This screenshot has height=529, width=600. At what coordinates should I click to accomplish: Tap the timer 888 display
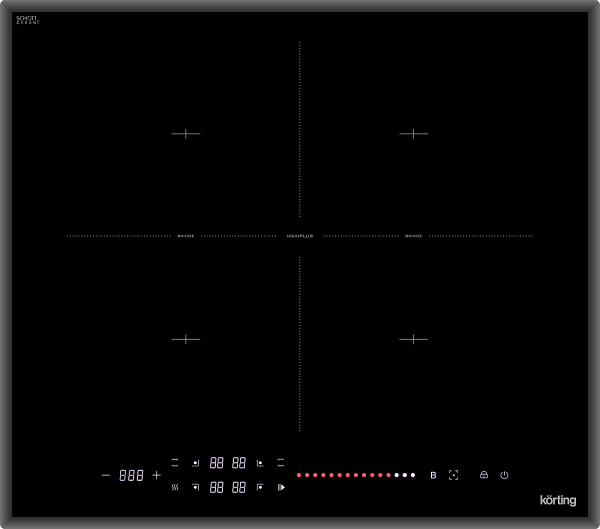point(131,475)
